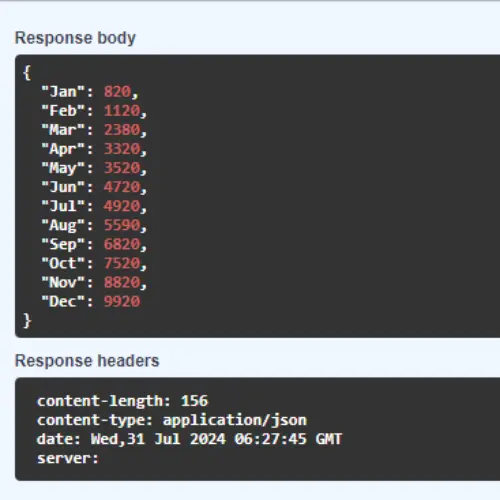Click the Dec value 9920
Image resolution: width=500 pixels, height=500 pixels.
click(122, 302)
